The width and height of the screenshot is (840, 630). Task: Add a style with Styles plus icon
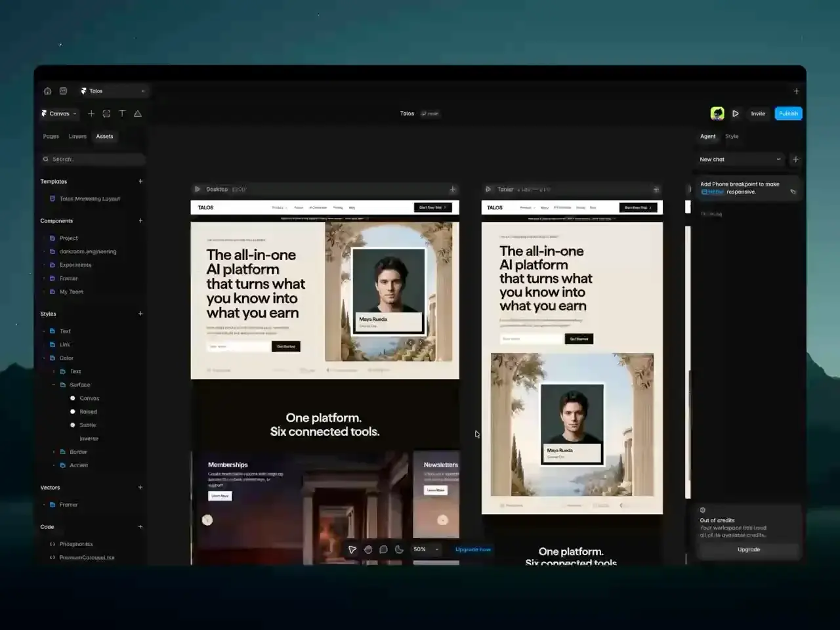[140, 314]
